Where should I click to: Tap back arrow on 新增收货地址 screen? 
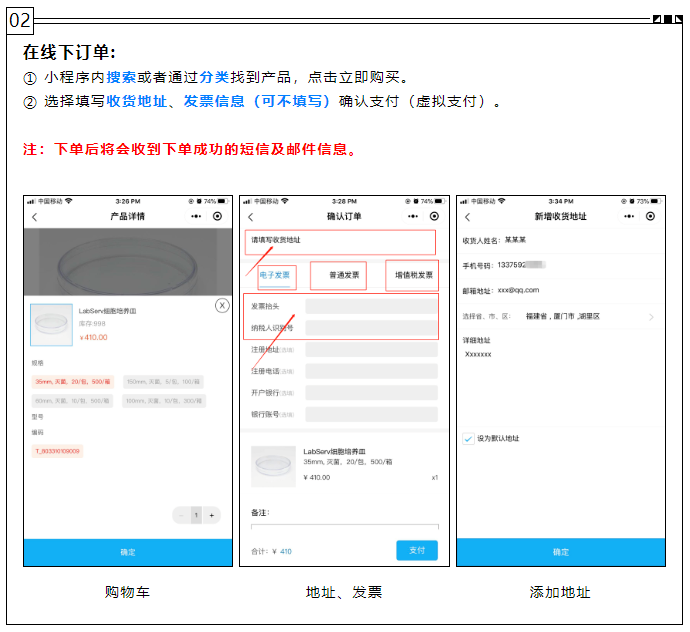point(466,216)
